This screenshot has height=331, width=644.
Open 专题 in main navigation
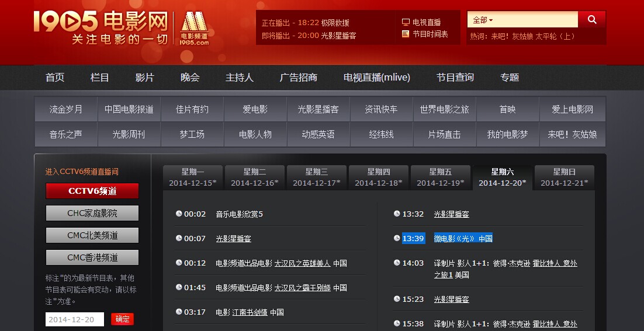(510, 78)
